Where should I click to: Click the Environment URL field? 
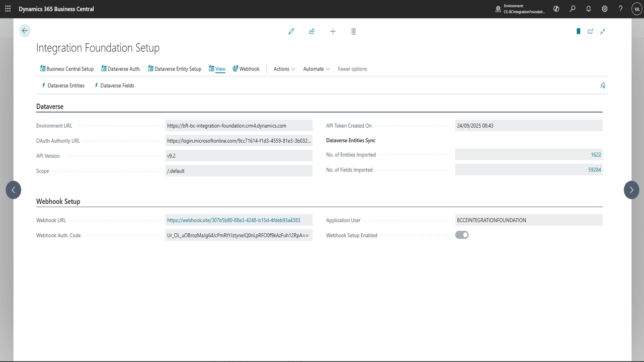click(239, 126)
